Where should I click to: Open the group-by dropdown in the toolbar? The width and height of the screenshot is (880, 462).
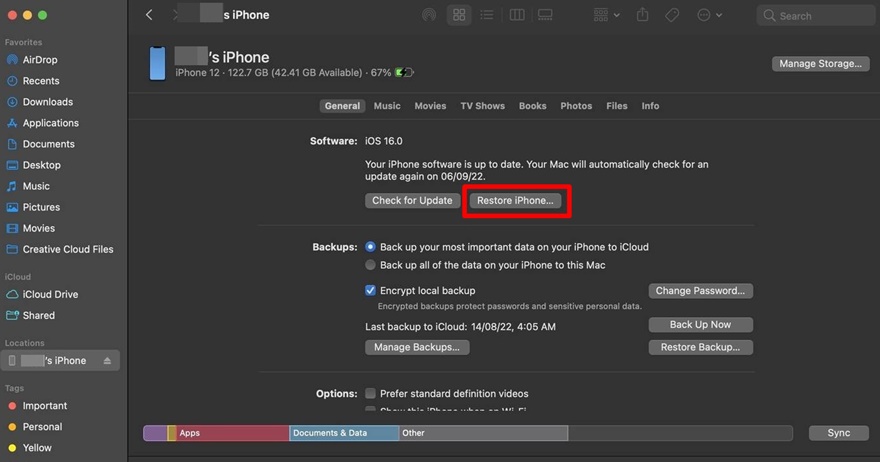(606, 16)
